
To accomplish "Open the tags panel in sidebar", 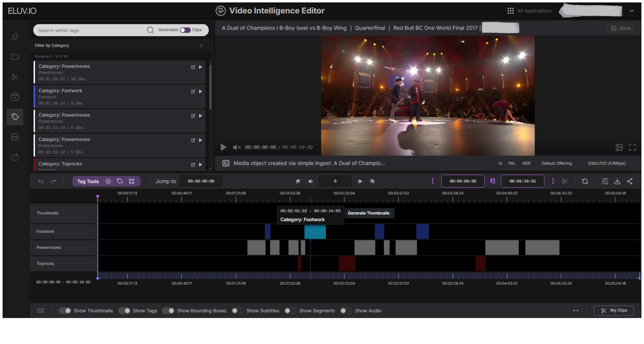I will [15, 117].
